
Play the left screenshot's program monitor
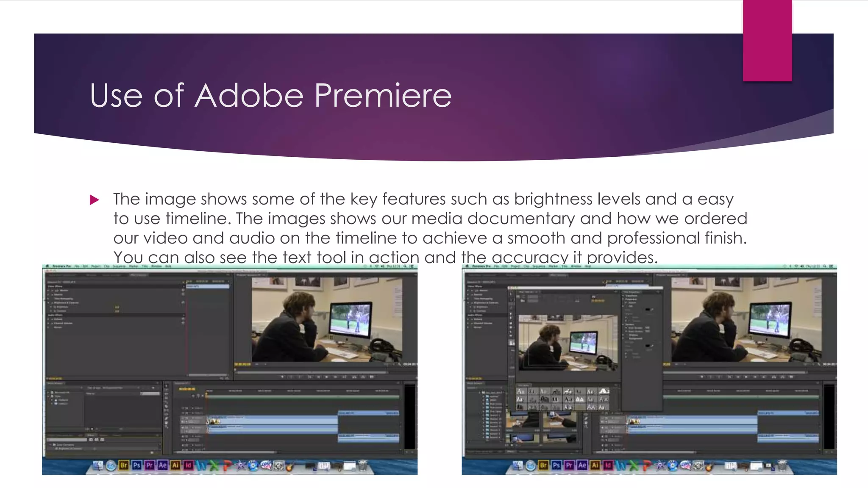point(327,377)
